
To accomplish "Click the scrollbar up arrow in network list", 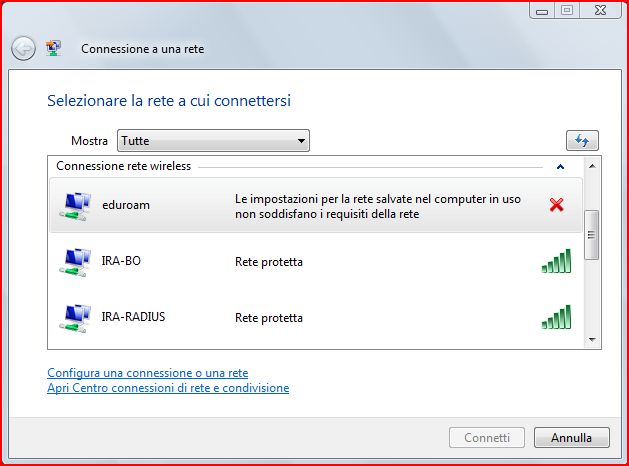I will tap(591, 165).
